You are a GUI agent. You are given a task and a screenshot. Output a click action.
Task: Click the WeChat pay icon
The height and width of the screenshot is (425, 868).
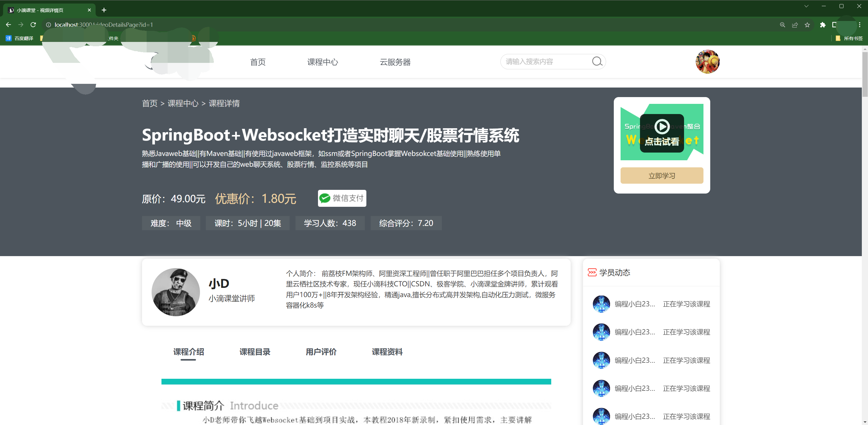coord(325,198)
